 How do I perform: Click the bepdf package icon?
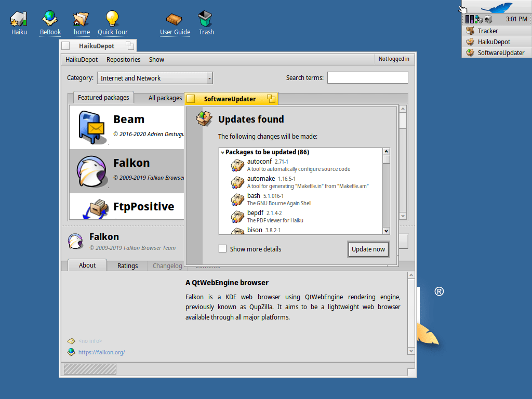click(237, 217)
